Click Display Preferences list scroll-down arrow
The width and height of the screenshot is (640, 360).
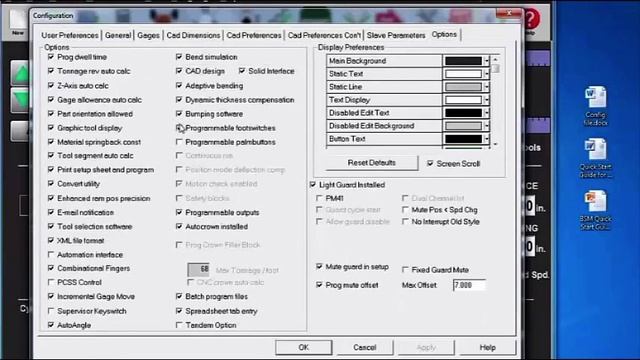coord(496,144)
